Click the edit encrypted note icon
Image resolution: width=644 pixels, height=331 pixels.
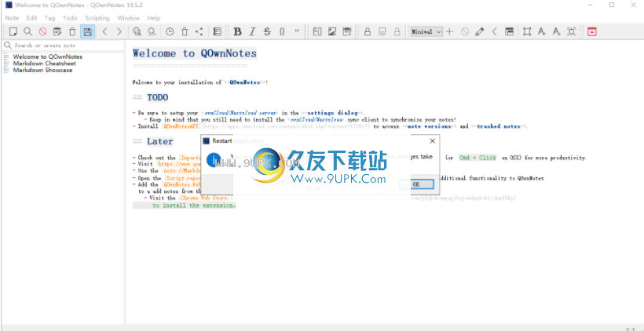click(382, 31)
